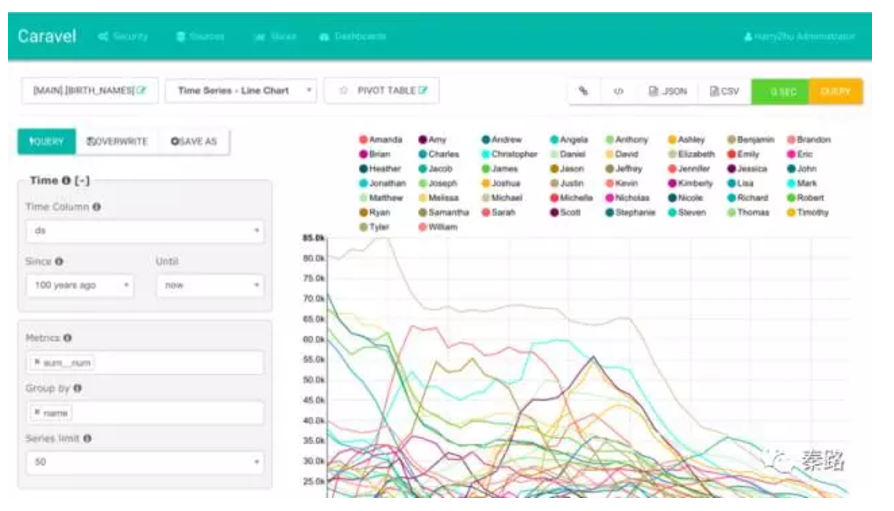Toggle the Angela series in legend
The image size is (894, 511).
tap(569, 140)
